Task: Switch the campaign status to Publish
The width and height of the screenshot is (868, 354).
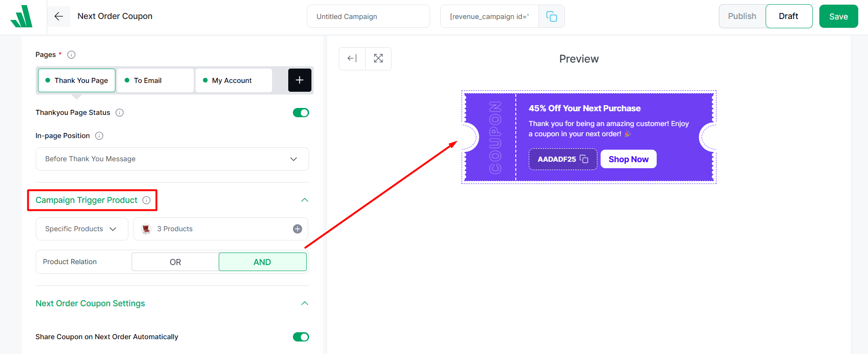Action: [x=742, y=16]
